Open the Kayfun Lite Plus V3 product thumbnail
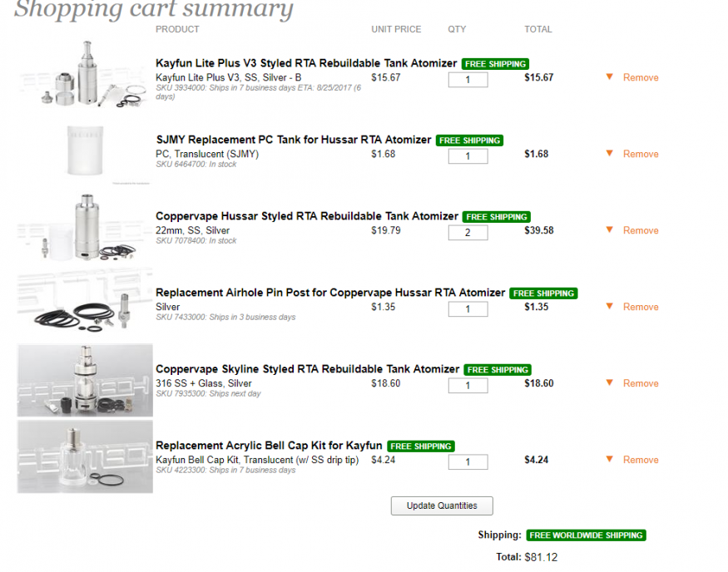The width and height of the screenshot is (728, 572). coord(85,74)
